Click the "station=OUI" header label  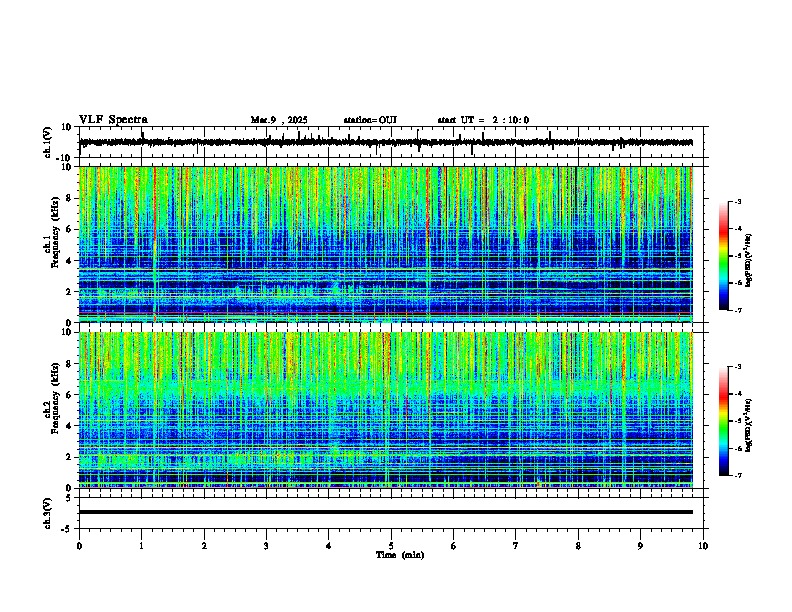370,120
